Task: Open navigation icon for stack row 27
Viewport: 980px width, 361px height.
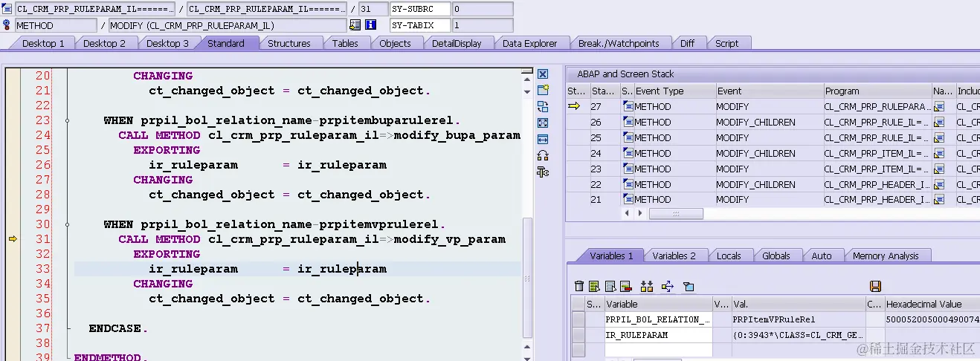Action: (x=938, y=107)
